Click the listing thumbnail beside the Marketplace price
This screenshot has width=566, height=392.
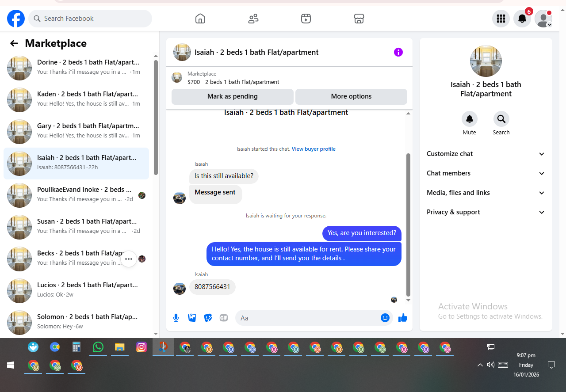[177, 77]
